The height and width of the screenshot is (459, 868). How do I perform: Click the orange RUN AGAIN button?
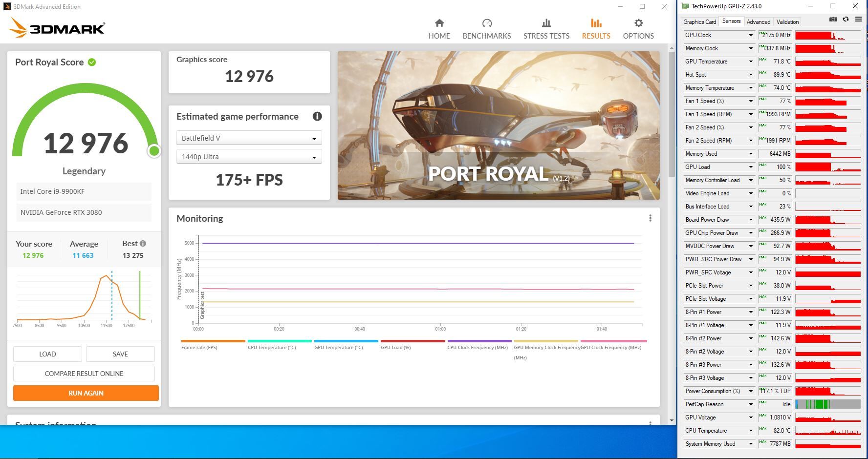tap(86, 393)
